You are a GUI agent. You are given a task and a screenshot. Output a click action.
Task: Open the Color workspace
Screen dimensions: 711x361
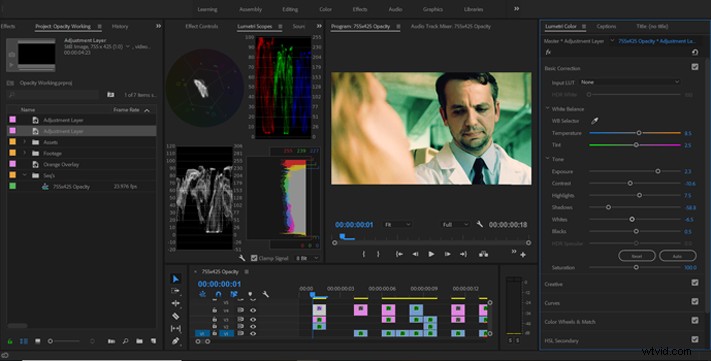click(325, 9)
